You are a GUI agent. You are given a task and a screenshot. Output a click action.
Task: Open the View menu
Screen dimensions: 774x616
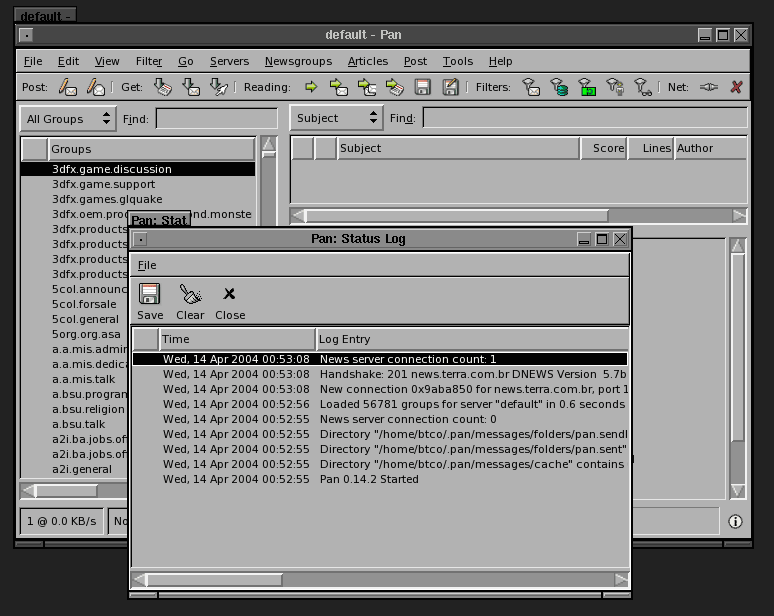(x=107, y=61)
